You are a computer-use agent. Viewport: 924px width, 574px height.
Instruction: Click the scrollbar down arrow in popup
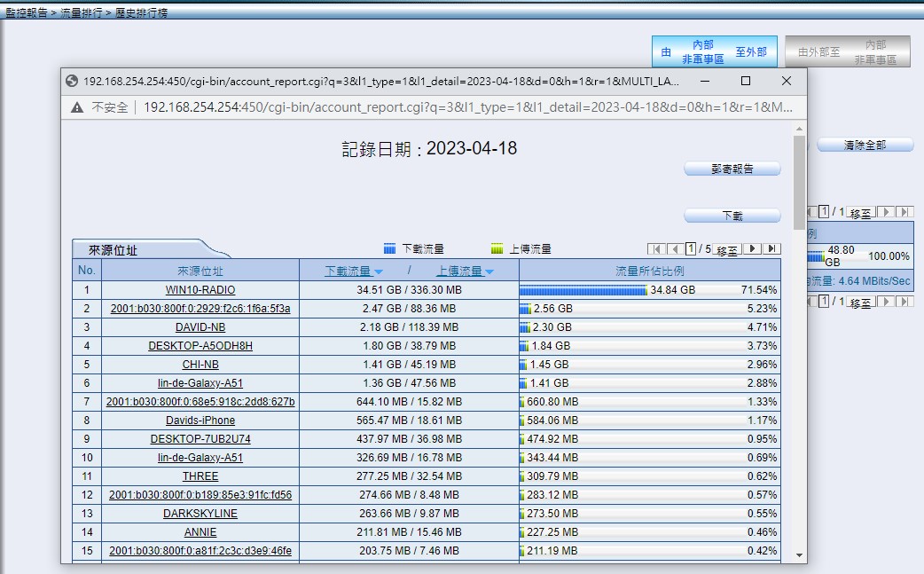(800, 554)
